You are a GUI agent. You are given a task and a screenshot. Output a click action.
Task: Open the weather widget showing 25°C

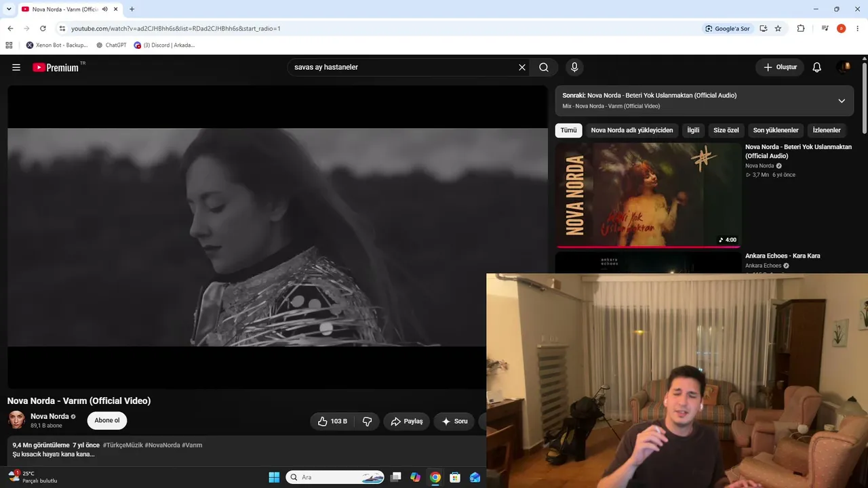click(x=33, y=477)
